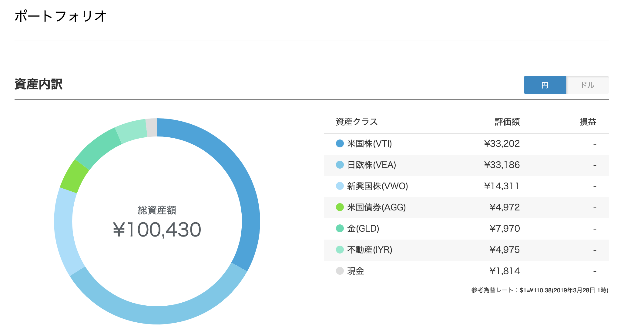Click the 現金 gray legend dot
Viewport: 644px width, 336px height.
[340, 271]
